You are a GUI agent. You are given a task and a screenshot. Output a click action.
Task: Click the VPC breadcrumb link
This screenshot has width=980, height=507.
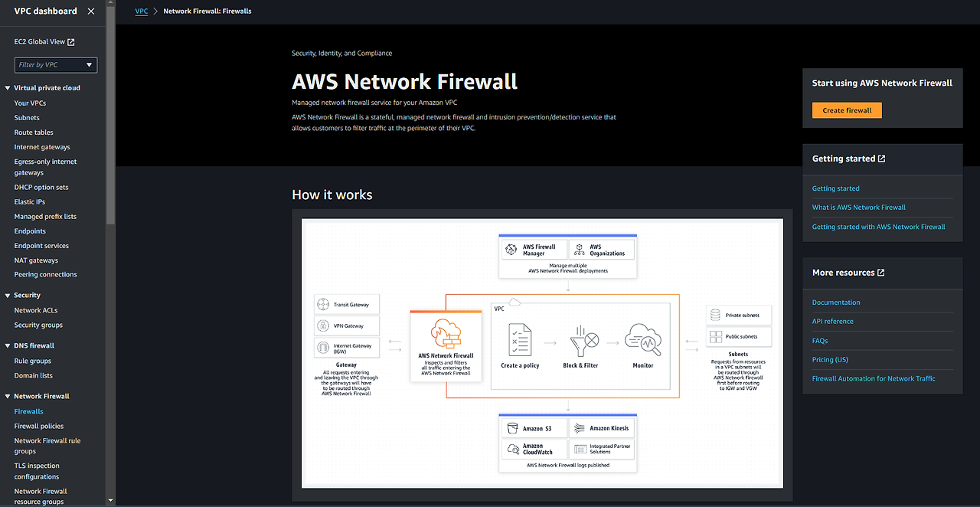[x=142, y=11]
